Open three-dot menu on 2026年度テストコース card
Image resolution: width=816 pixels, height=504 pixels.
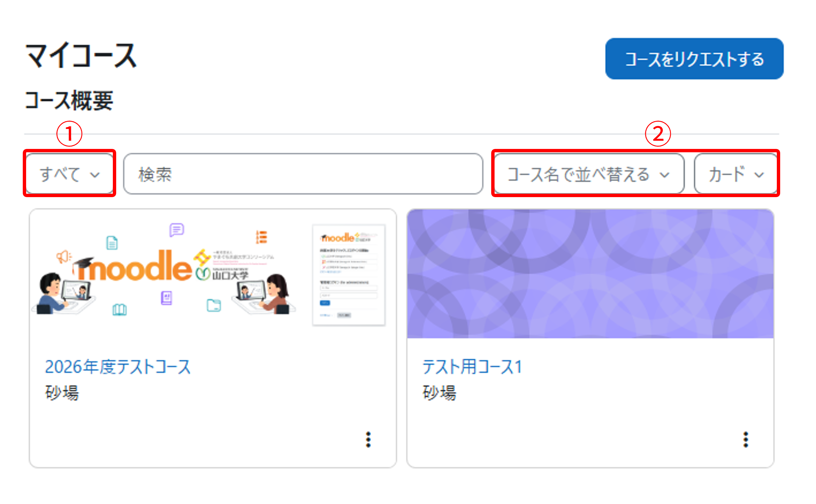pyautogui.click(x=368, y=439)
